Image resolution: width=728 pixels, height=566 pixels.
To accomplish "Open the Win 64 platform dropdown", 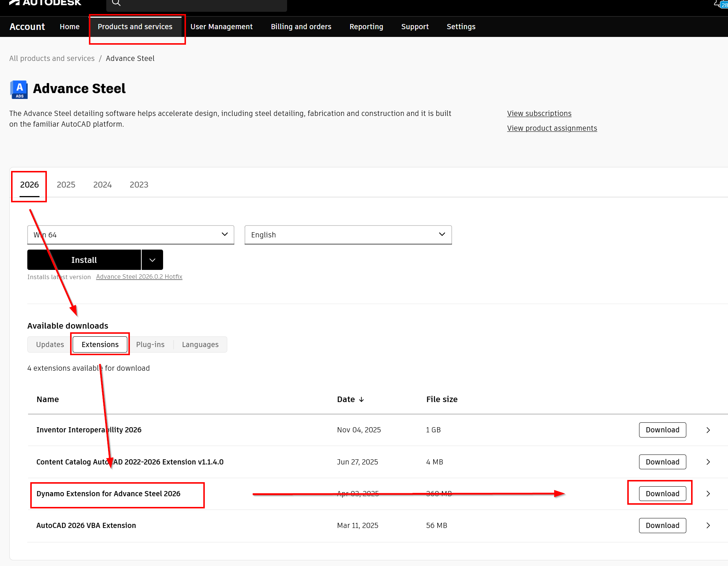I will click(x=131, y=235).
